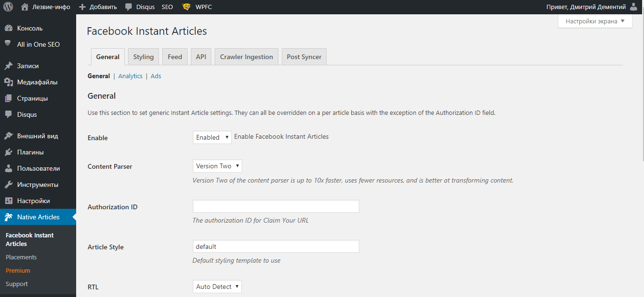Click the home icon beside Лезвие-инфо
Viewport: 644px width, 297px height.
[x=25, y=7]
